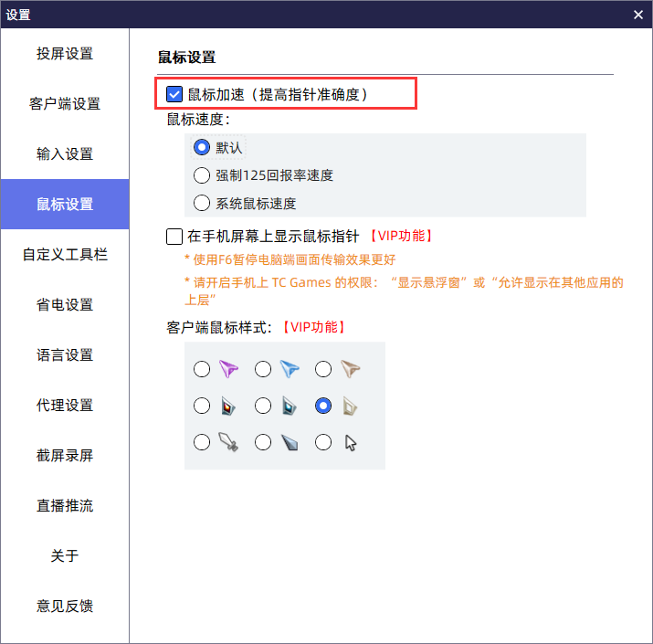Image resolution: width=653 pixels, height=644 pixels.
Task: Select the beige outlined pointer cursor icon
Action: click(350, 406)
